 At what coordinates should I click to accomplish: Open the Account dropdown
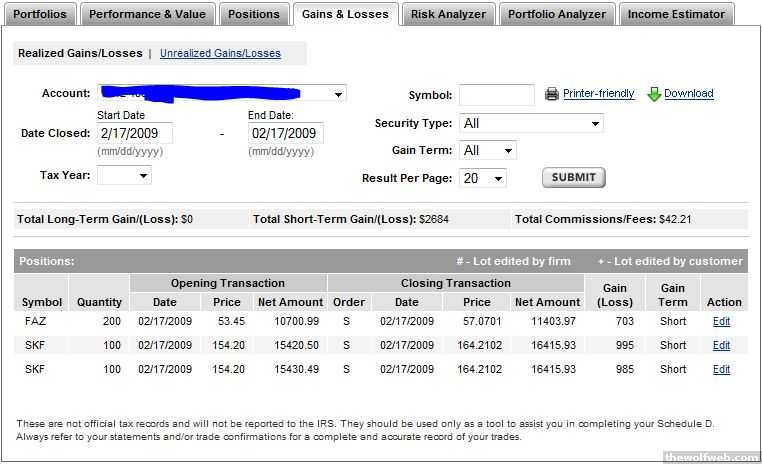(338, 94)
